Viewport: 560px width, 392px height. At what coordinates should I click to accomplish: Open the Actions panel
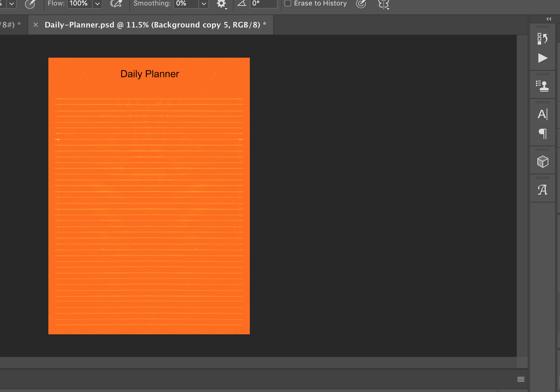click(542, 58)
